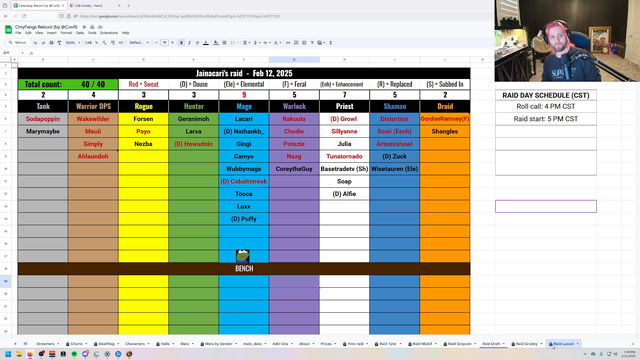This screenshot has height=360, width=640.
Task: Click the undo icon in the toolbar
Action: pyautogui.click(x=36, y=43)
